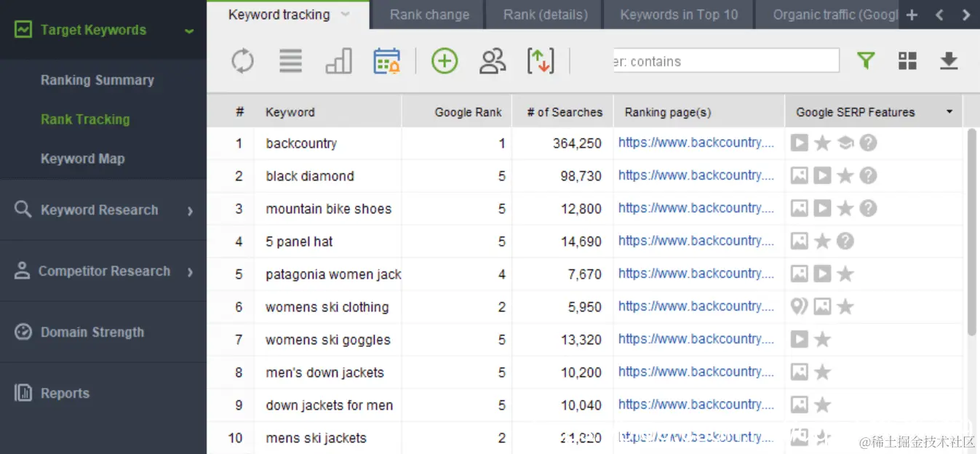The image size is (980, 454).
Task: Click the searches value 364,250
Action: point(577,143)
